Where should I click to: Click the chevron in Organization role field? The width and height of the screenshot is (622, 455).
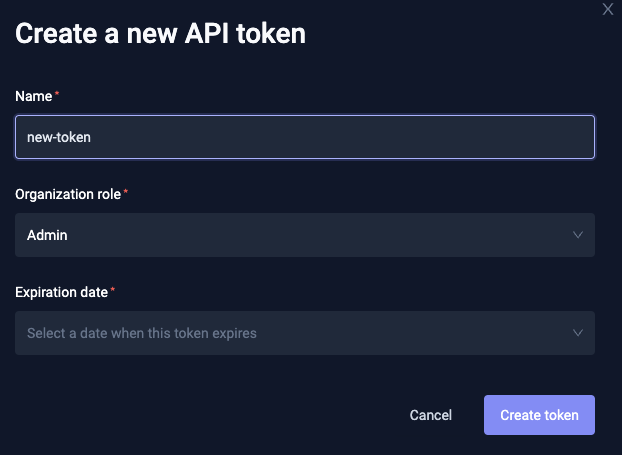click(577, 235)
